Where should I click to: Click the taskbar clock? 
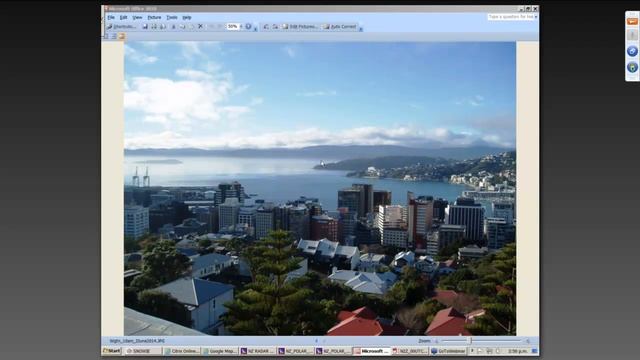pyautogui.click(x=518, y=351)
